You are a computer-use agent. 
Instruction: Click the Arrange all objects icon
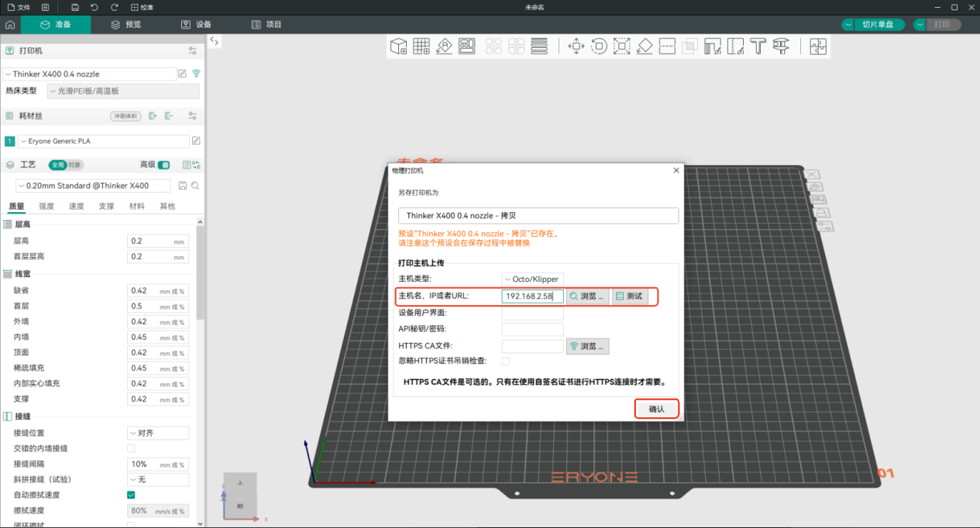(466, 46)
